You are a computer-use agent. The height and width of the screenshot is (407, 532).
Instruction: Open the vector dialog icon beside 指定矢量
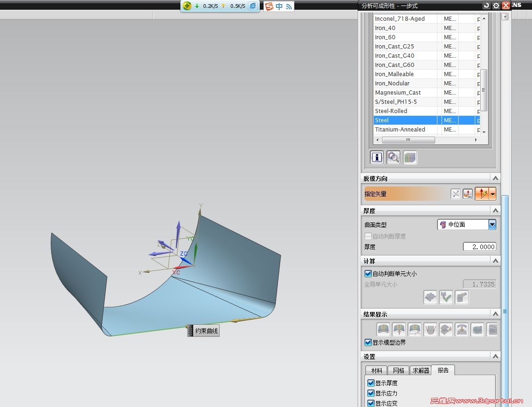pos(468,194)
